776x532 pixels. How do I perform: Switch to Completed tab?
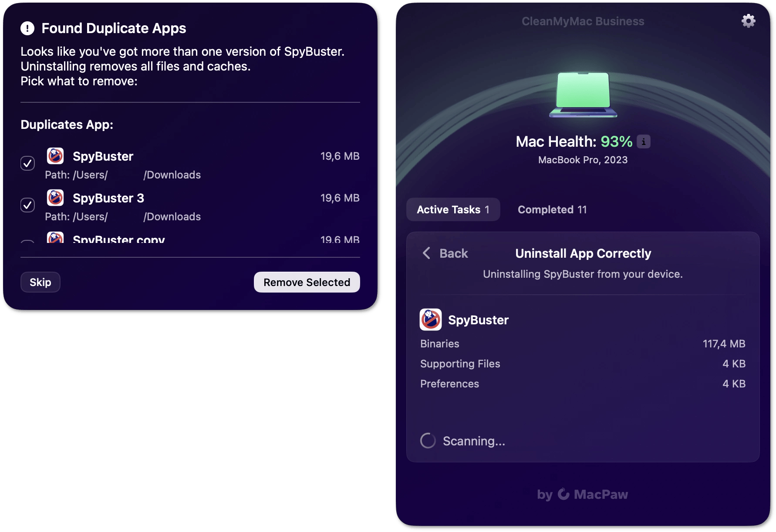click(552, 209)
